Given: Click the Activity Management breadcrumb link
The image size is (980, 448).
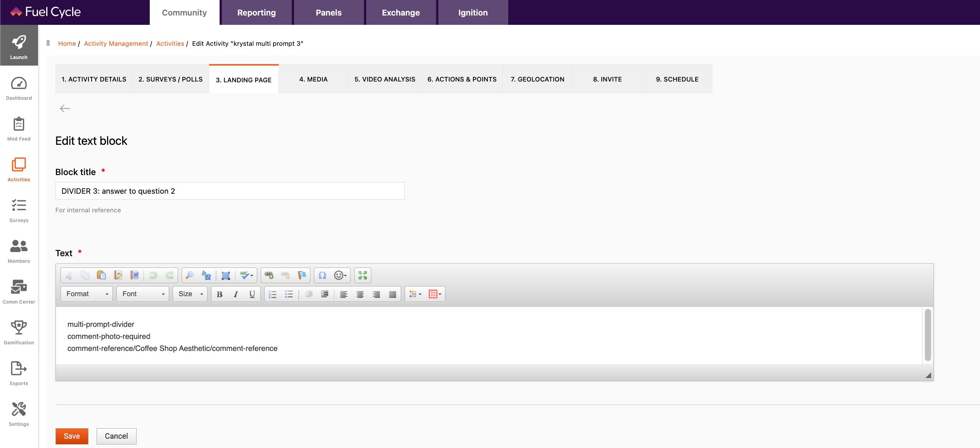Looking at the screenshot, I should [x=116, y=43].
